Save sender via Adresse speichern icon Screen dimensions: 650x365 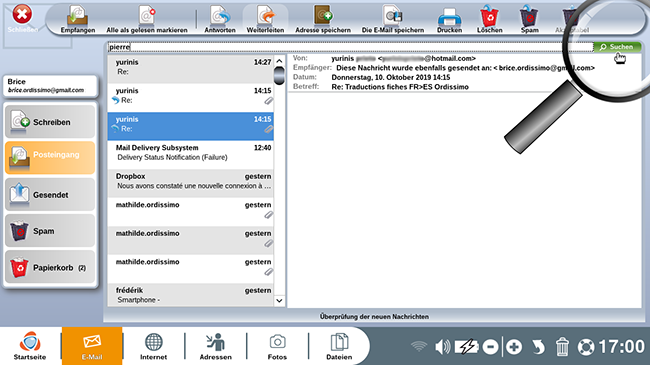coord(323,19)
